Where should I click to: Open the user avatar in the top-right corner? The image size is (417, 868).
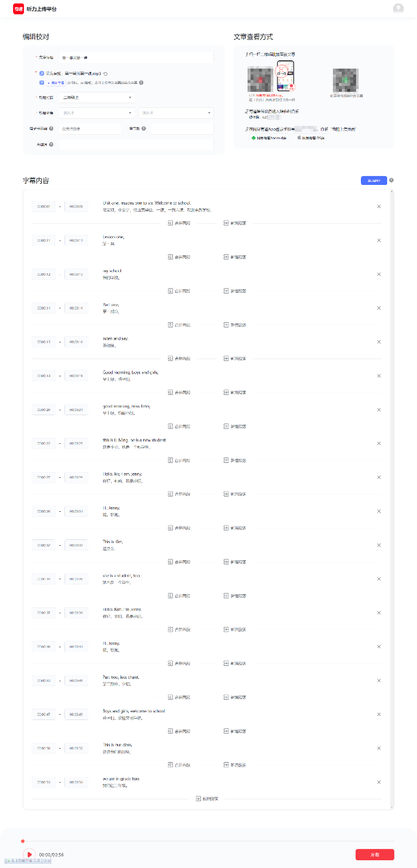click(399, 8)
